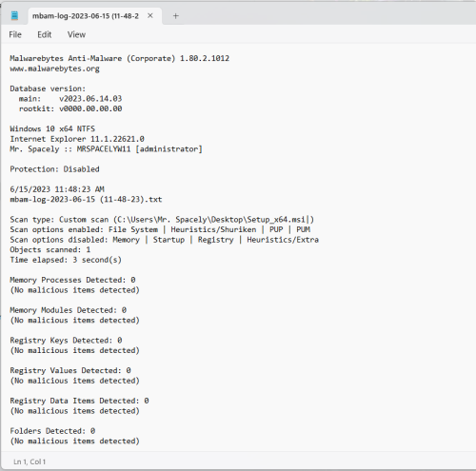Viewport: 476px width, 471px height.
Task: Click the 'Scan options enabled' line
Action: click(x=160, y=229)
